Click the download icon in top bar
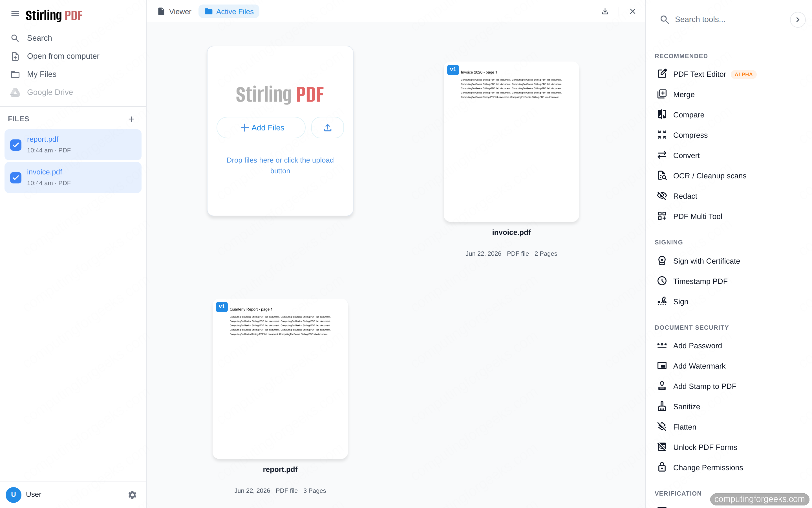Viewport: 812px width, 508px height. tap(605, 11)
